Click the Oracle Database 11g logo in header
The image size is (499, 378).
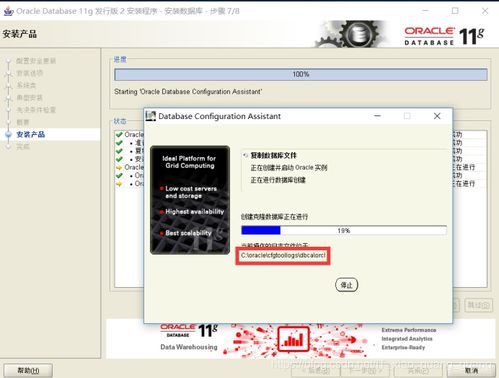(x=444, y=36)
